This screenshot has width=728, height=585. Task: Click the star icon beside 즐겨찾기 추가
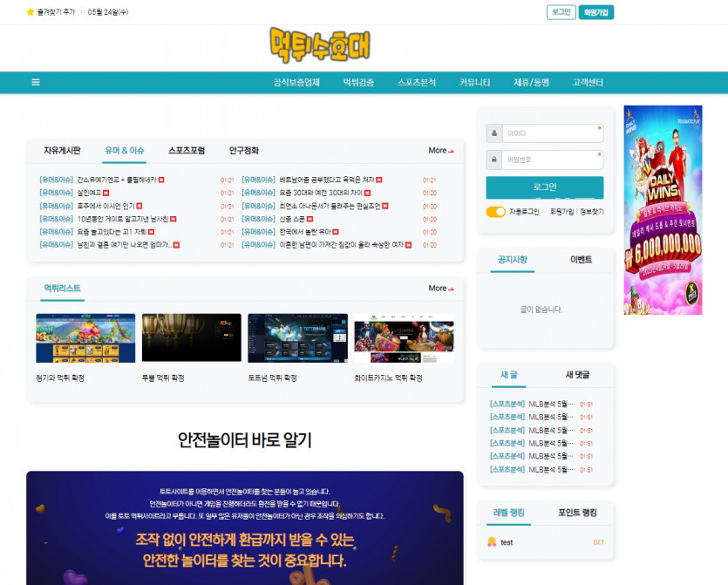click(x=30, y=12)
